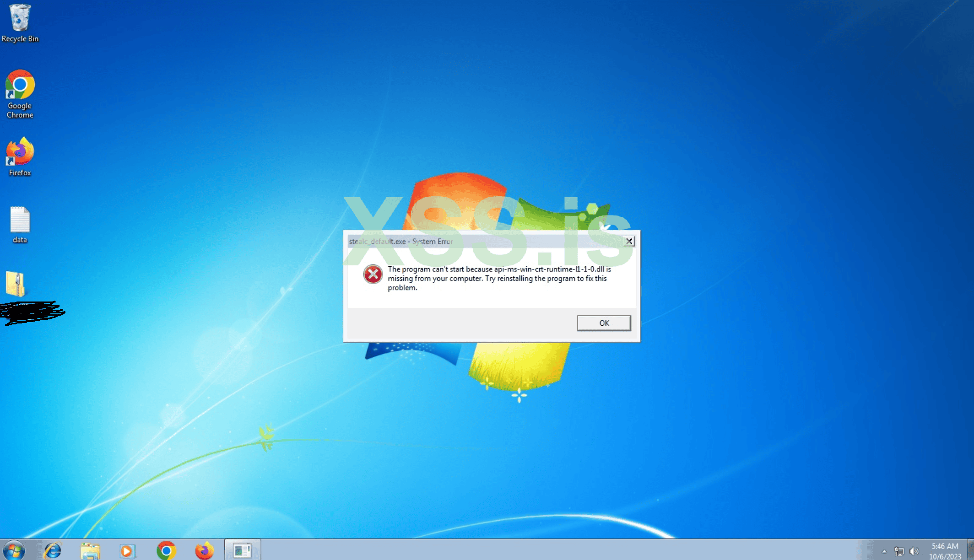This screenshot has width=974, height=560.
Task: Switch to the active program taskbar button
Action: pos(242,550)
